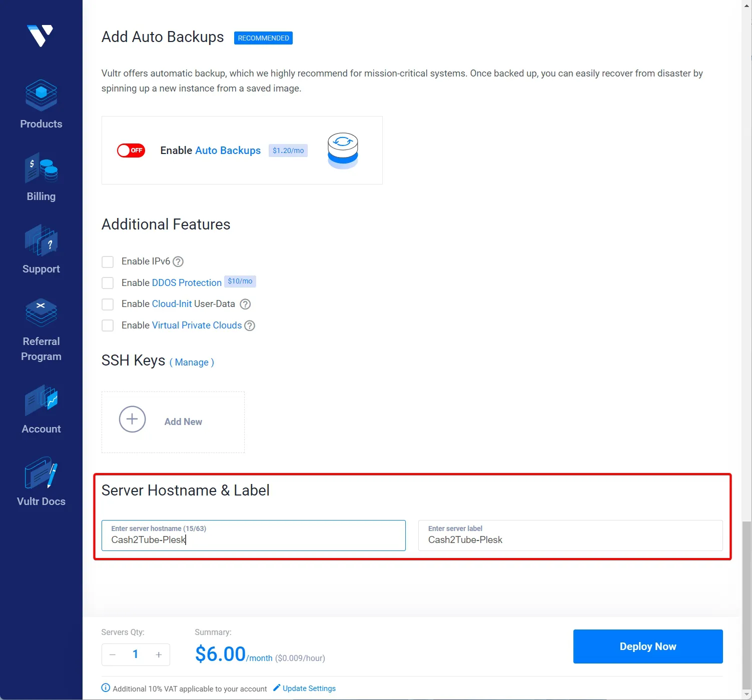Click the Vultr logo in the sidebar
The image size is (752, 700).
pos(40,35)
